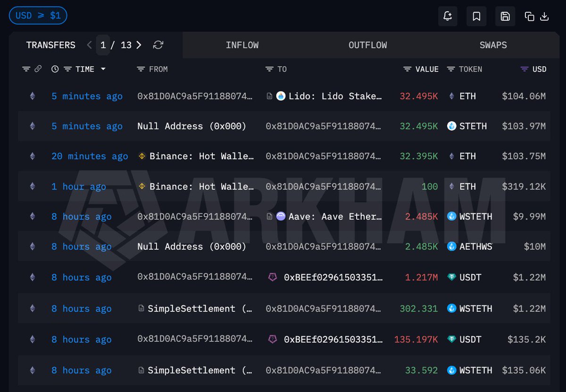Click the create alert bell icon
566x392 pixels.
[x=448, y=16]
